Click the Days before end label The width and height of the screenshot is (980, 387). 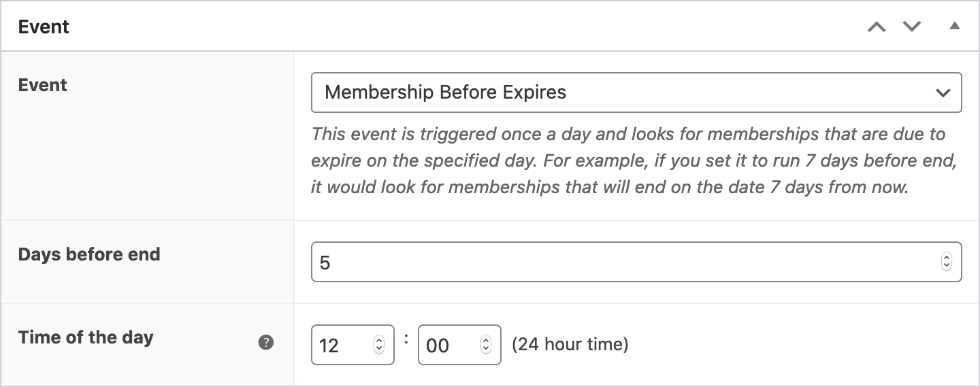(x=89, y=254)
